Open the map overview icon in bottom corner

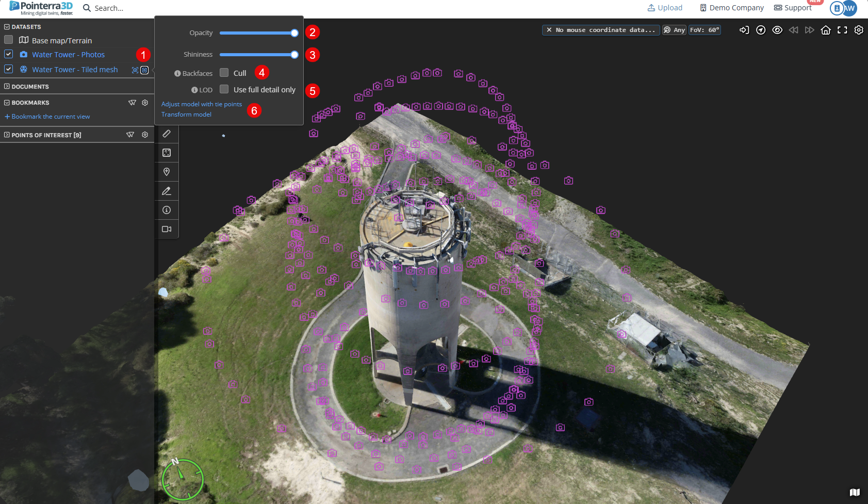click(855, 492)
